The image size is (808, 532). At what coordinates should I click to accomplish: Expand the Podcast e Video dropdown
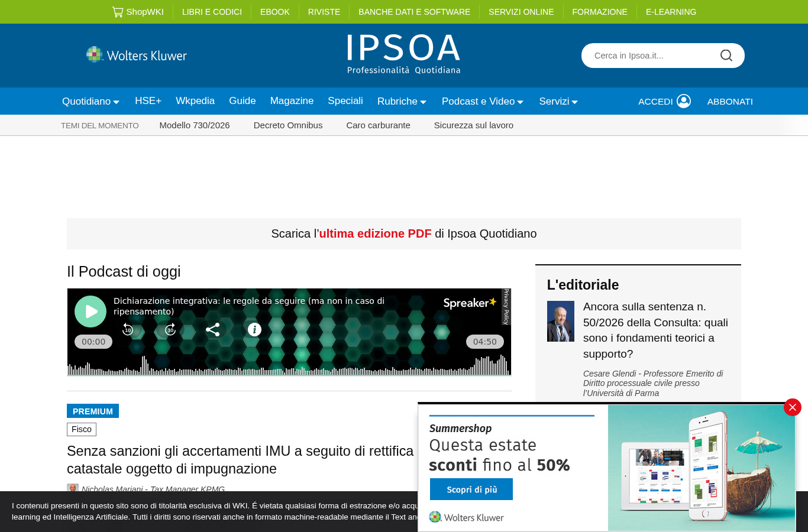482,102
